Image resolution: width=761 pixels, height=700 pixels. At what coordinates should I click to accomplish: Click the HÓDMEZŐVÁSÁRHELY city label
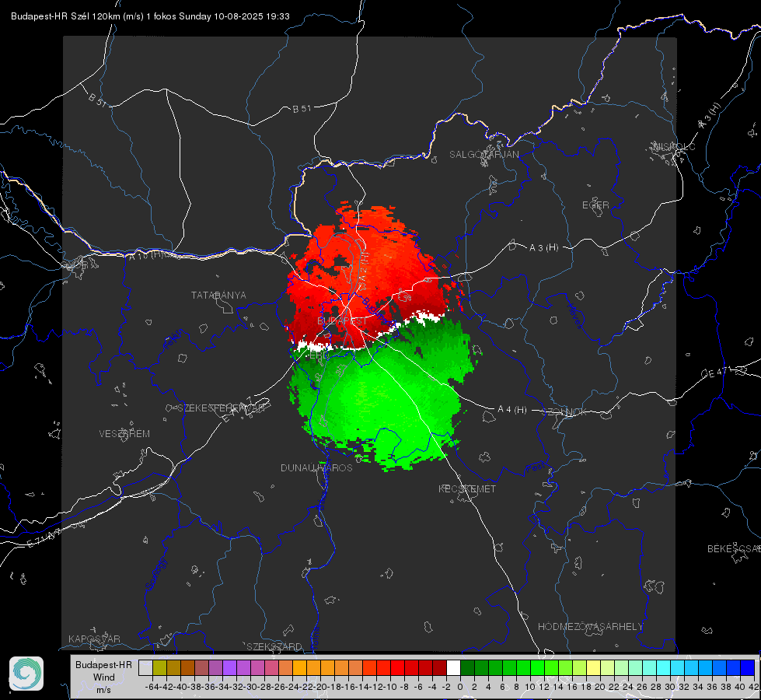click(x=590, y=627)
